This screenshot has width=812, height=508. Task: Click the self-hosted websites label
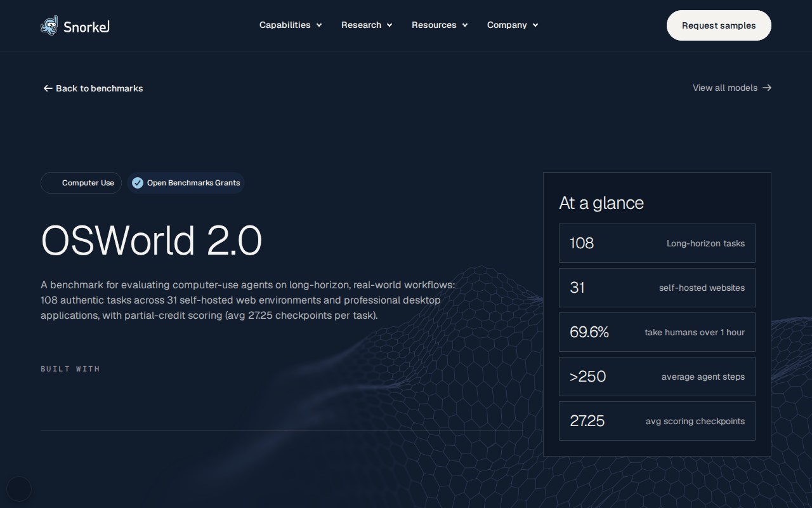pyautogui.click(x=702, y=288)
